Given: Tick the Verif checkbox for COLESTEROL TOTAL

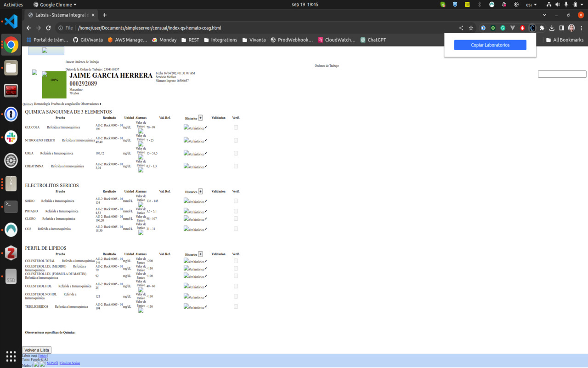Looking at the screenshot, I should pos(236,260).
